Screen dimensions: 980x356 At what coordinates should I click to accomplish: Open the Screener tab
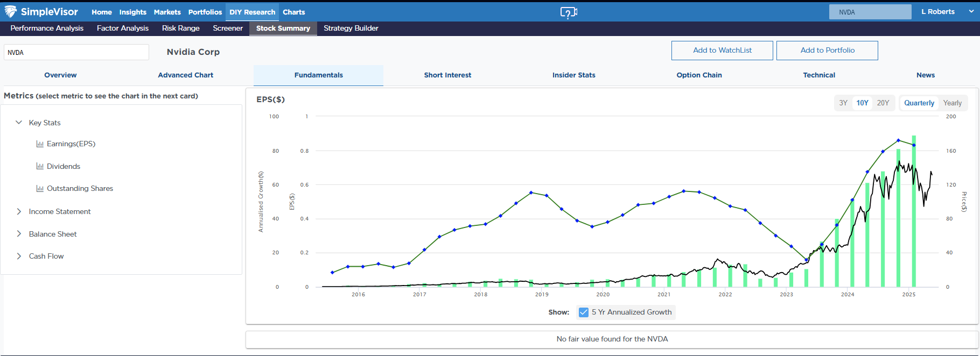[x=228, y=28]
